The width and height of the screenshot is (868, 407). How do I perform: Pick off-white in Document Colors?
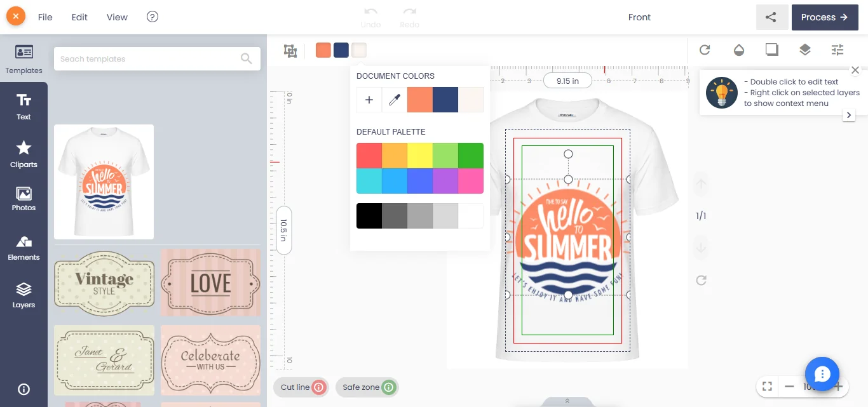[471, 100]
